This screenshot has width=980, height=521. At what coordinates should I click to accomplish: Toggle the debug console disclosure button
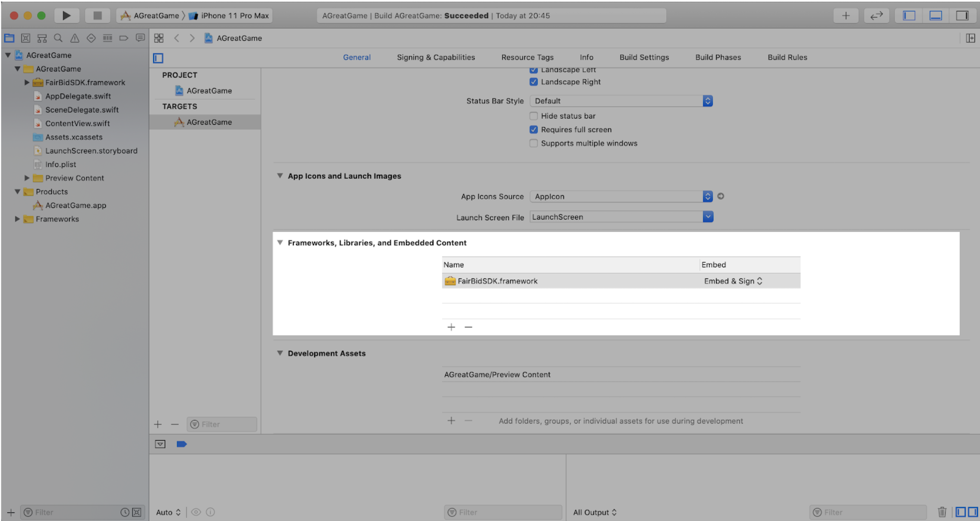pyautogui.click(x=160, y=444)
